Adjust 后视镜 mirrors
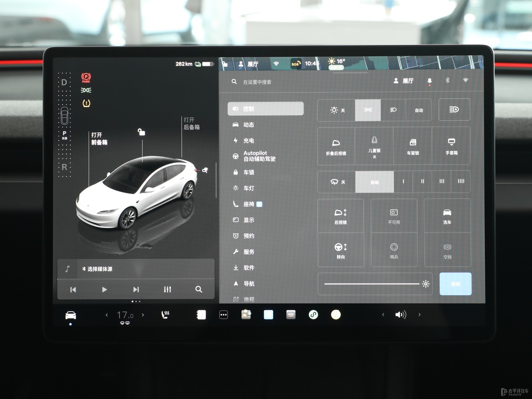 340,216
